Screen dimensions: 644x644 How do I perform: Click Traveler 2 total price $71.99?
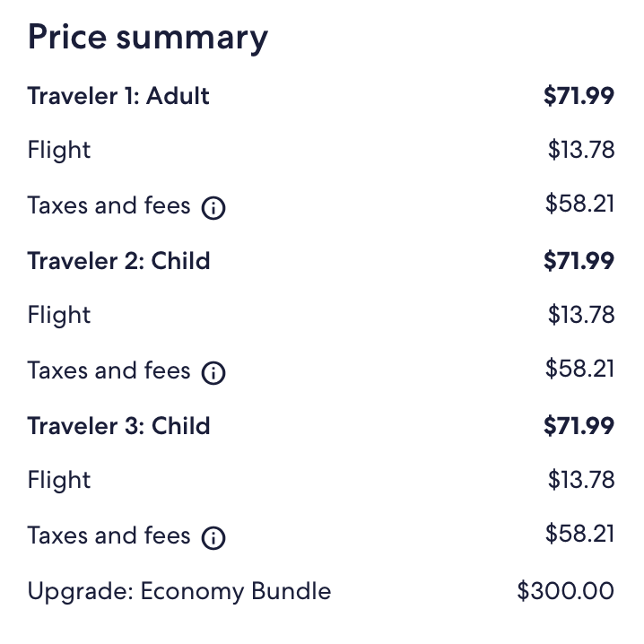tap(579, 261)
